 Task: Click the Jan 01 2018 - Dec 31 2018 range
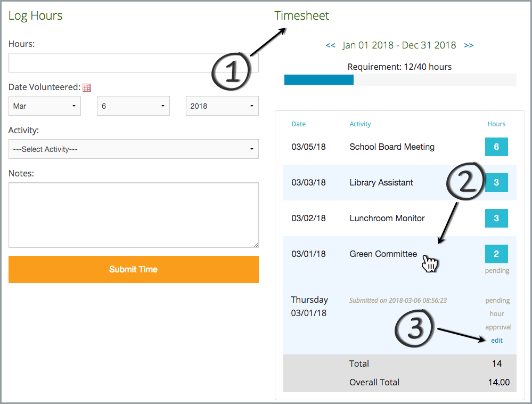tap(399, 45)
